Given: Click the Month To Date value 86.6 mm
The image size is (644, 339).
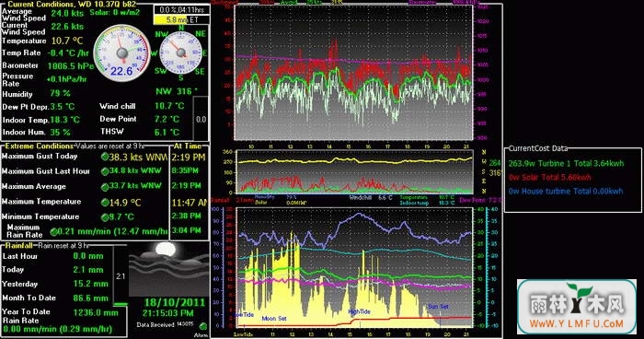Looking at the screenshot, I should point(91,298).
